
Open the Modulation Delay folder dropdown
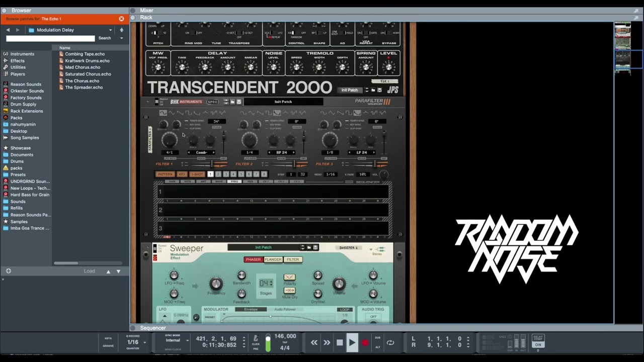click(x=110, y=30)
